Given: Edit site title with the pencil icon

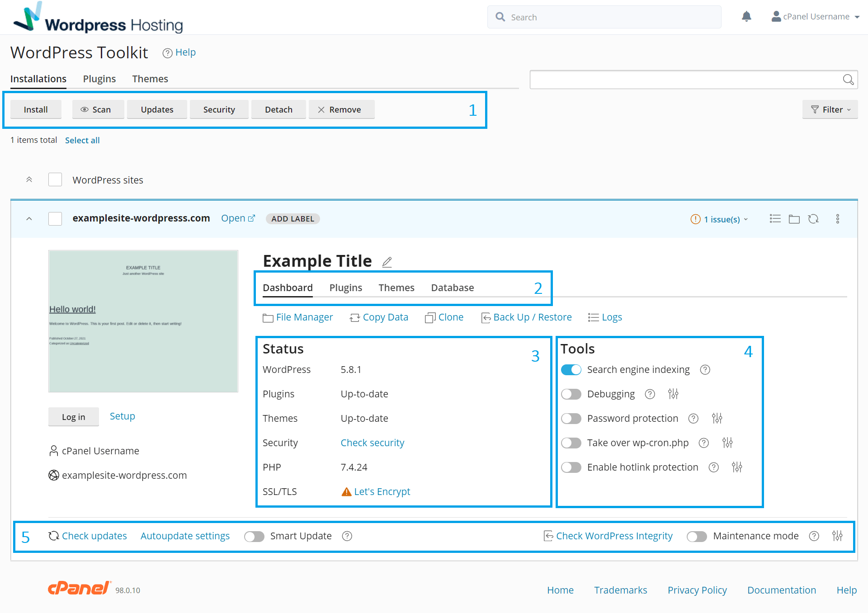Looking at the screenshot, I should 387,262.
